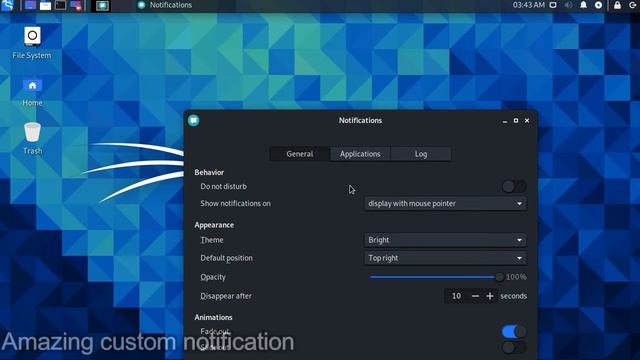Increase Disappear after with plus button
This screenshot has height=360, width=640.
(490, 296)
